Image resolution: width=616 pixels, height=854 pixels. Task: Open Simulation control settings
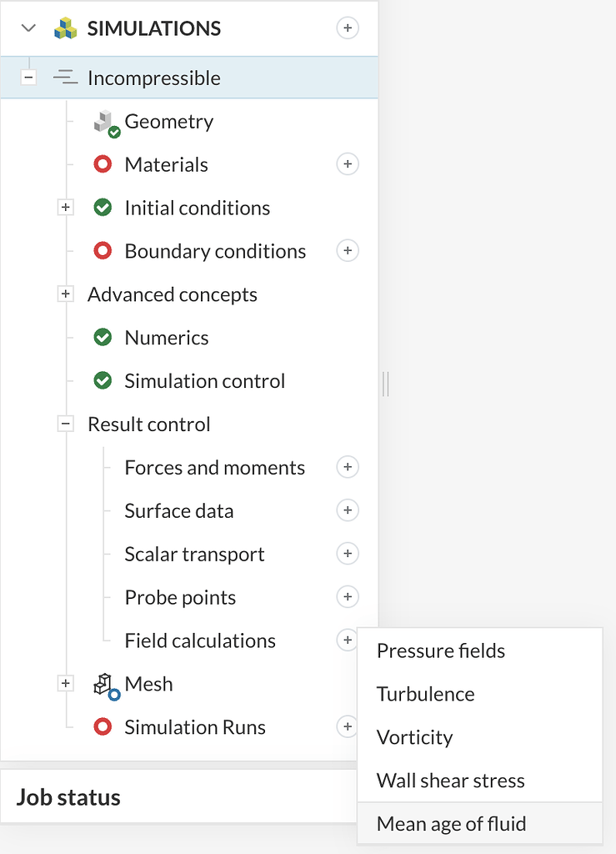point(204,381)
